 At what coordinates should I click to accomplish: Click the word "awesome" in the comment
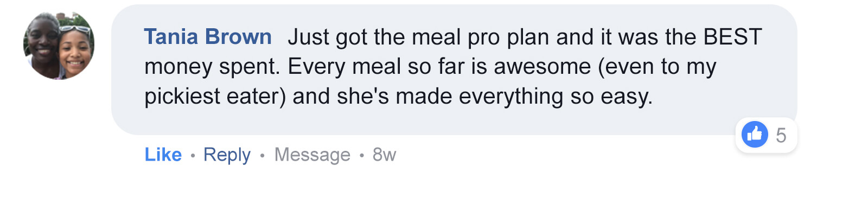point(542,67)
